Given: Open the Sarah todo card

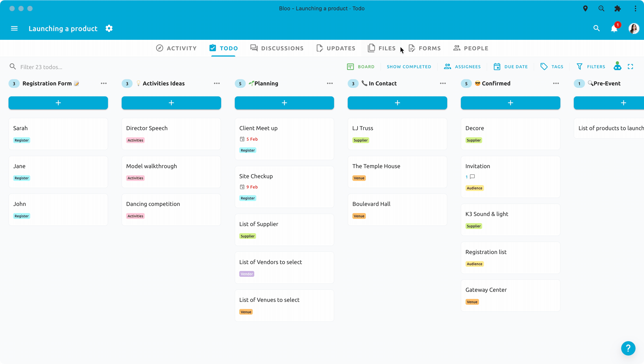Looking at the screenshot, I should pyautogui.click(x=58, y=134).
